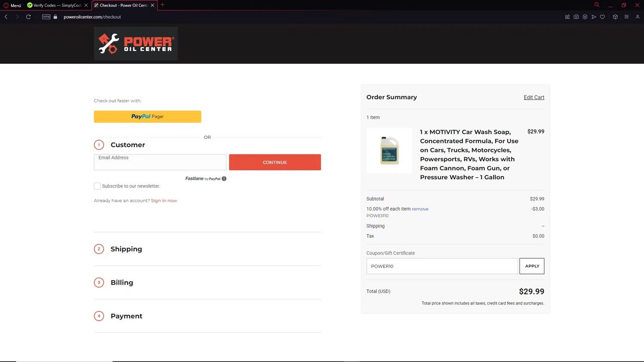Click the product price $29.99 beside title
This screenshot has width=644, height=362.
pyautogui.click(x=536, y=132)
